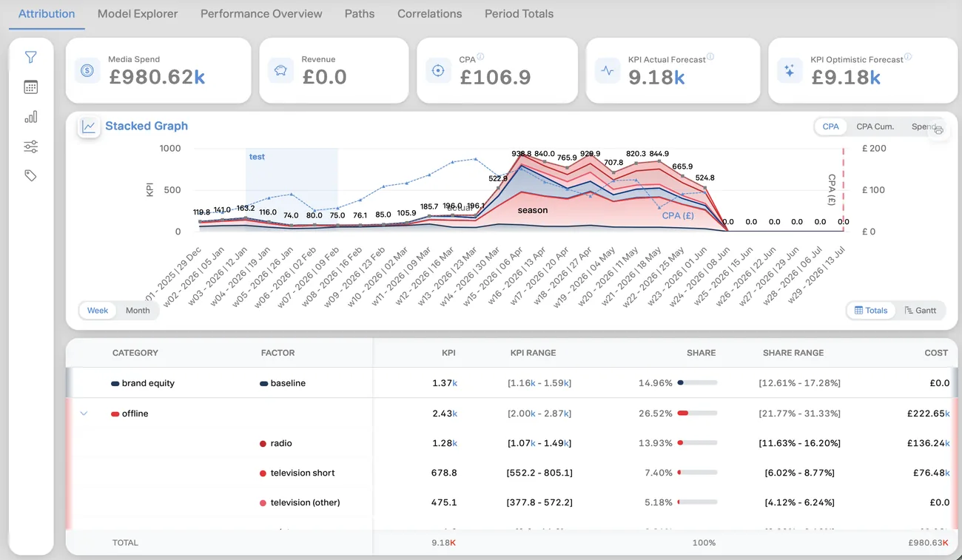Click the bar chart icon in sidebar

point(30,117)
